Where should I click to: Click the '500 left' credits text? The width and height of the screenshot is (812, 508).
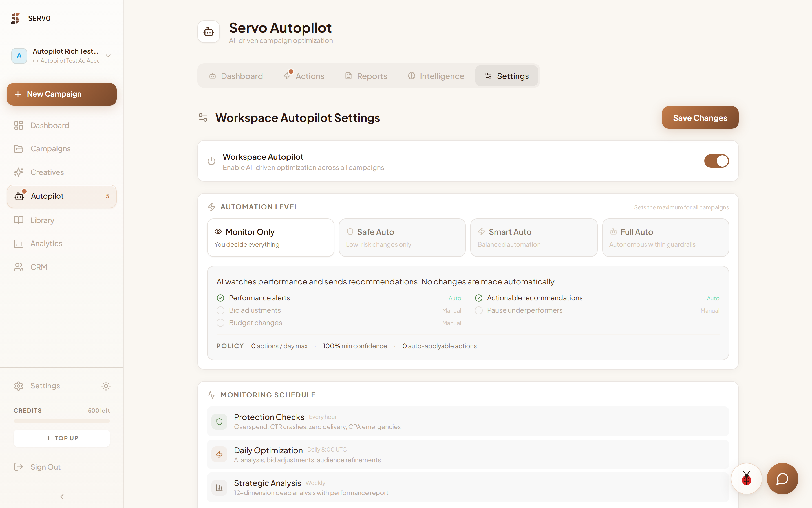click(x=99, y=411)
